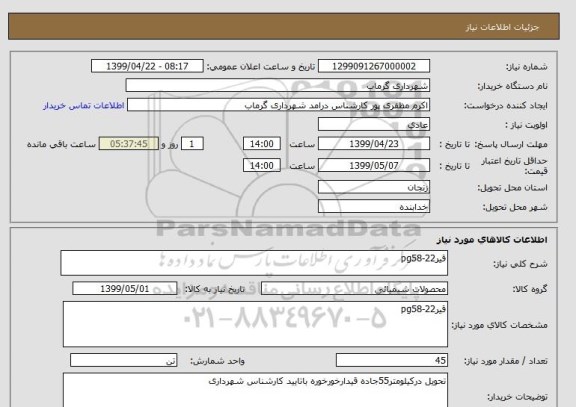Screen dimensions: 576x407
Task: Click the response deadline date 1399/04/23
Action: point(374,144)
